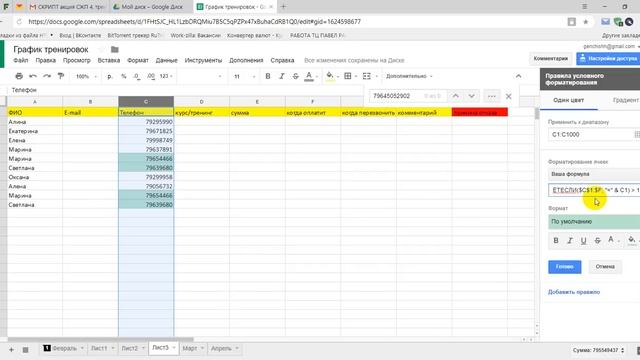The width and height of the screenshot is (640, 360).
Task: Open the Сумма status bar dropdown
Action: (598, 350)
